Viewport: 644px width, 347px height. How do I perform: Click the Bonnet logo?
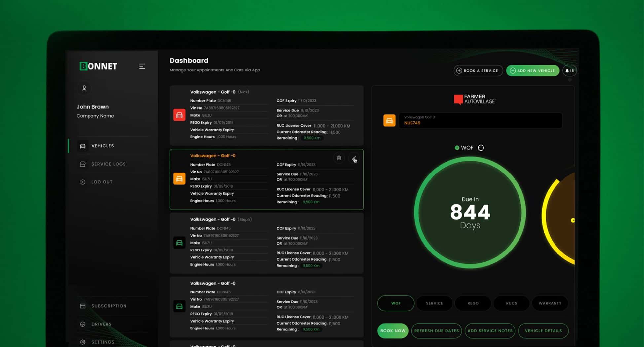(x=98, y=66)
